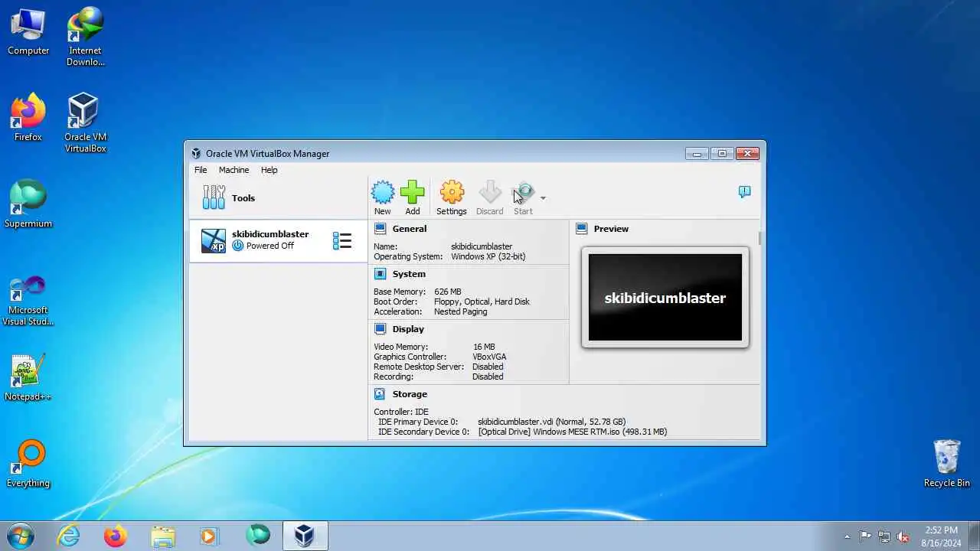The image size is (980, 551).
Task: Click the General section header link
Action: (x=410, y=229)
